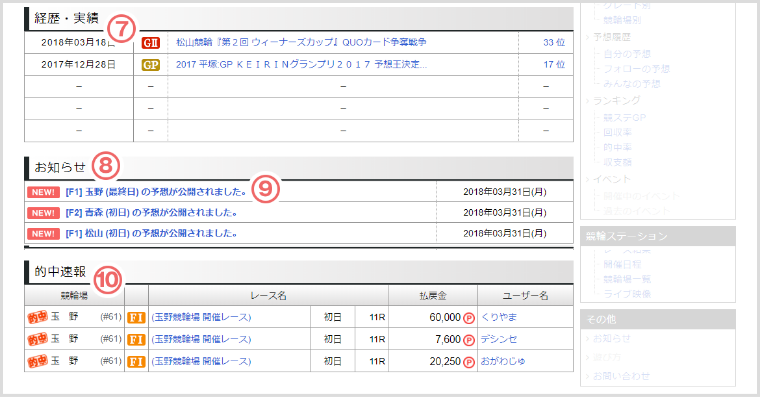760x397 pixels.
Task: Open [F1] 玉野 (最終日) prediction notice
Action: (156, 192)
